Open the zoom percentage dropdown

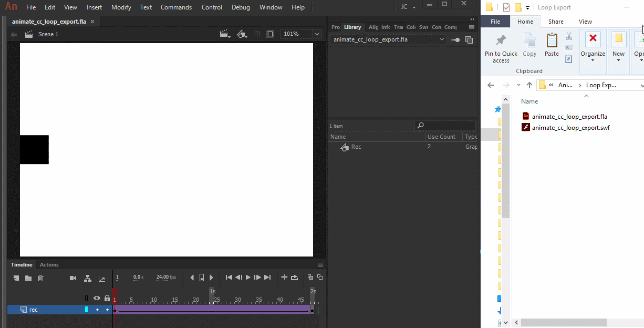(316, 33)
